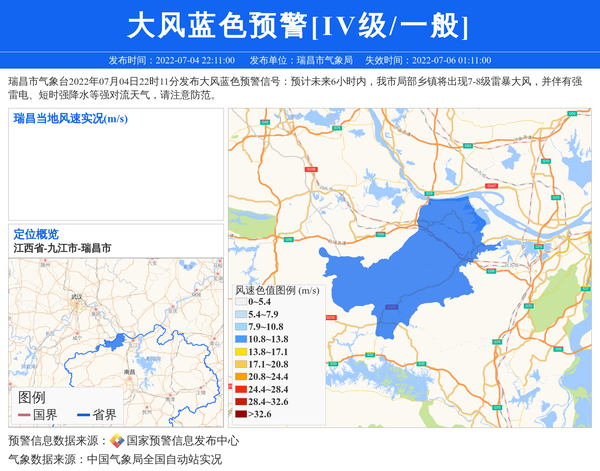Select the 28.4~32.6 legend color box
The width and height of the screenshot is (600, 471).
(x=240, y=401)
